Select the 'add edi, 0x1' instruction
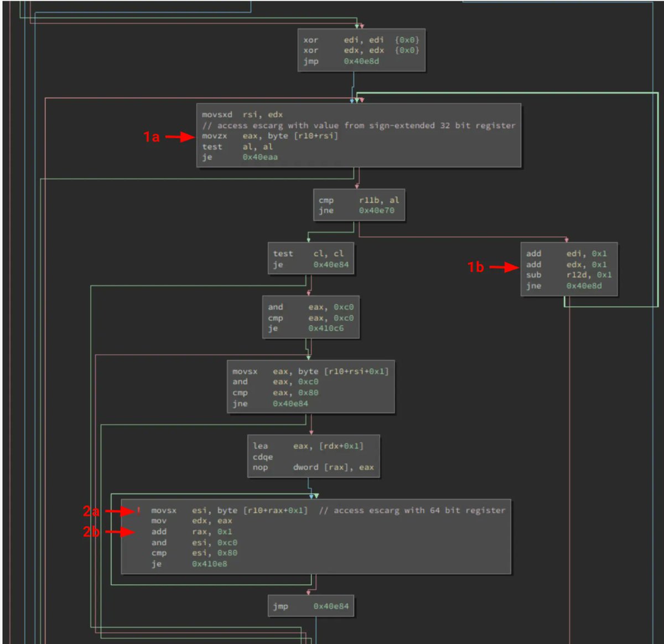 click(567, 254)
